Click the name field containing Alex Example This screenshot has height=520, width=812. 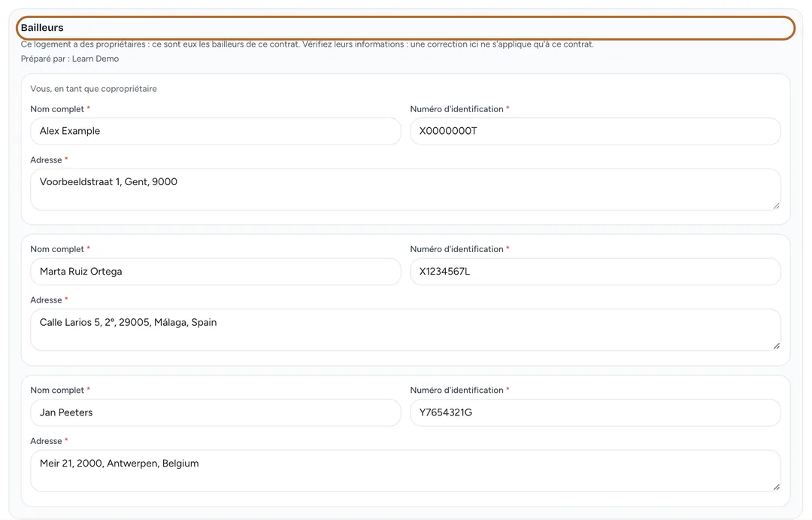[216, 131]
